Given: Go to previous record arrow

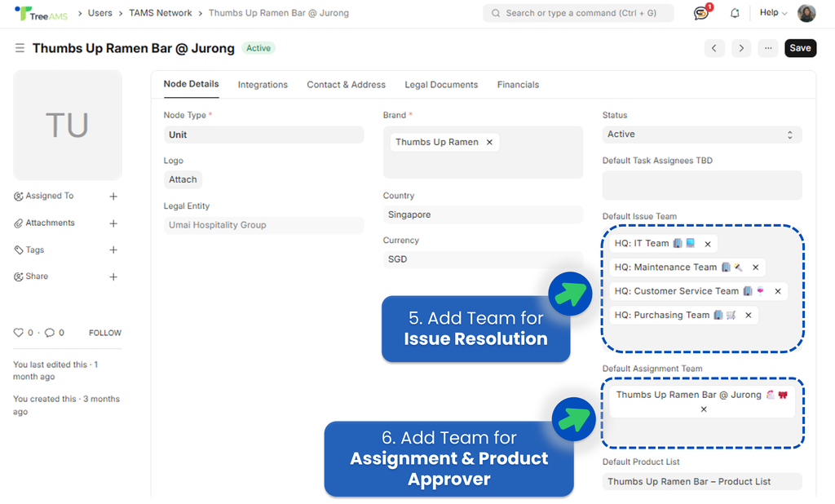Looking at the screenshot, I should (714, 48).
